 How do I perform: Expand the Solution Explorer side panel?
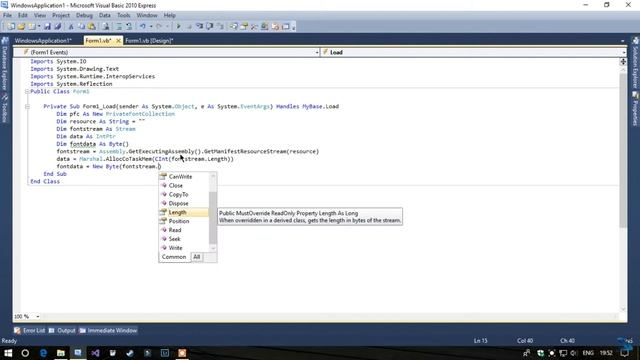(x=635, y=63)
